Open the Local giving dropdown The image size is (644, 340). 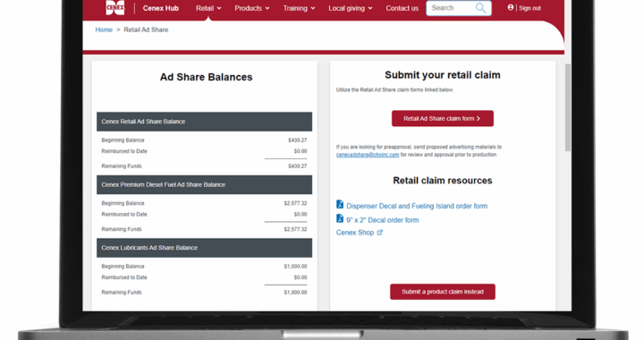pyautogui.click(x=351, y=8)
